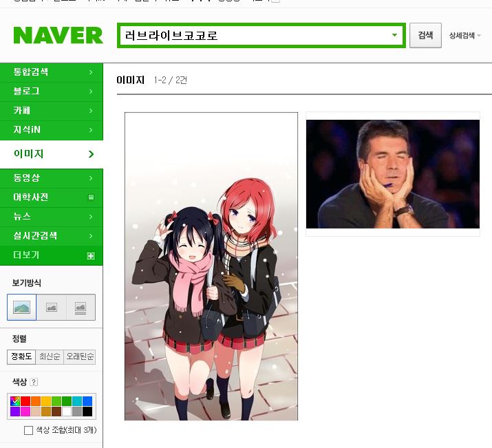Viewport: 492px width, 448px height.
Task: Click the 이미지 results heading
Action: tap(130, 80)
